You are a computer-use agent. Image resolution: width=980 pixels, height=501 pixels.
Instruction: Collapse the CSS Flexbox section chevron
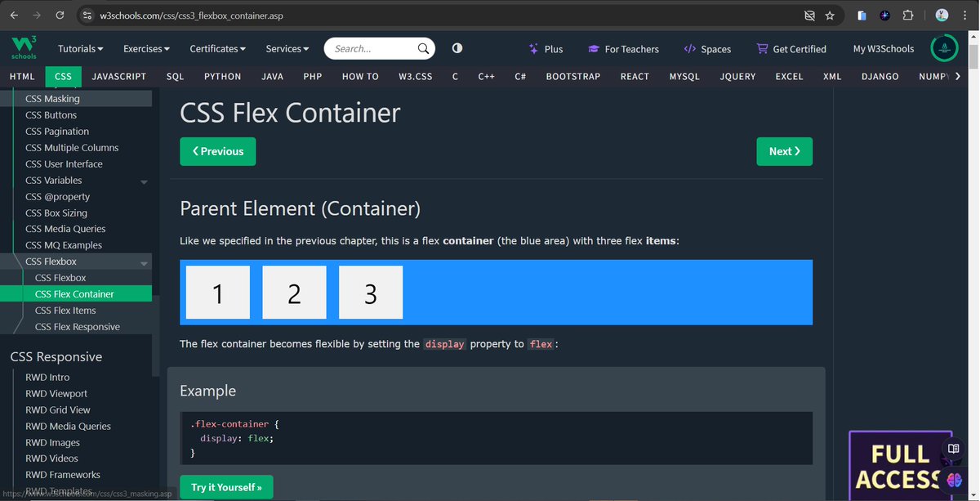(144, 262)
